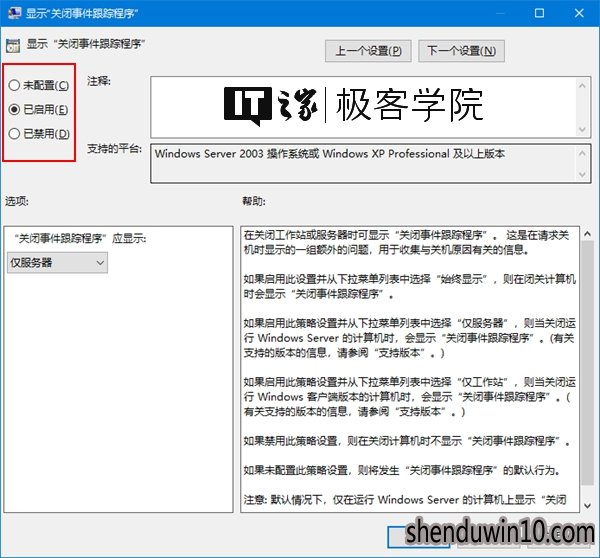Click the "关闭事件跟踪程序" 应显示: label
The height and width of the screenshot is (558, 600).
pos(80,238)
